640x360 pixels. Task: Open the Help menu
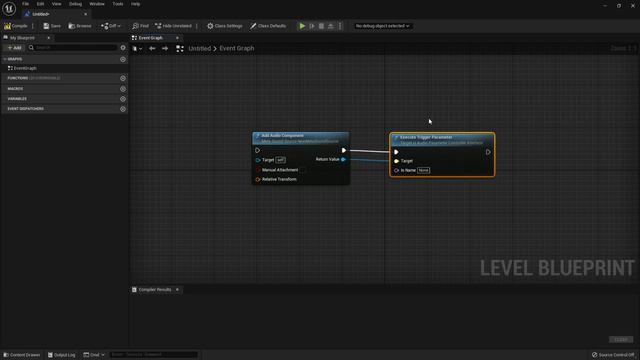coord(136,4)
